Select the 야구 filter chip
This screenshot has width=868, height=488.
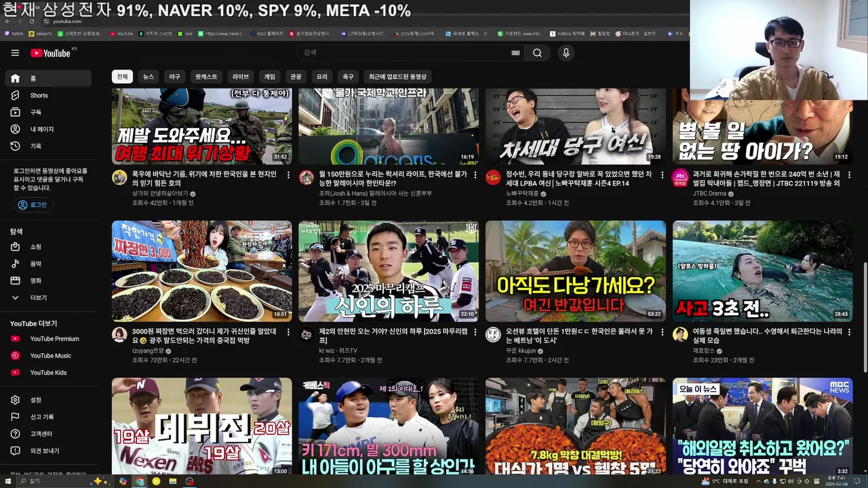click(174, 77)
